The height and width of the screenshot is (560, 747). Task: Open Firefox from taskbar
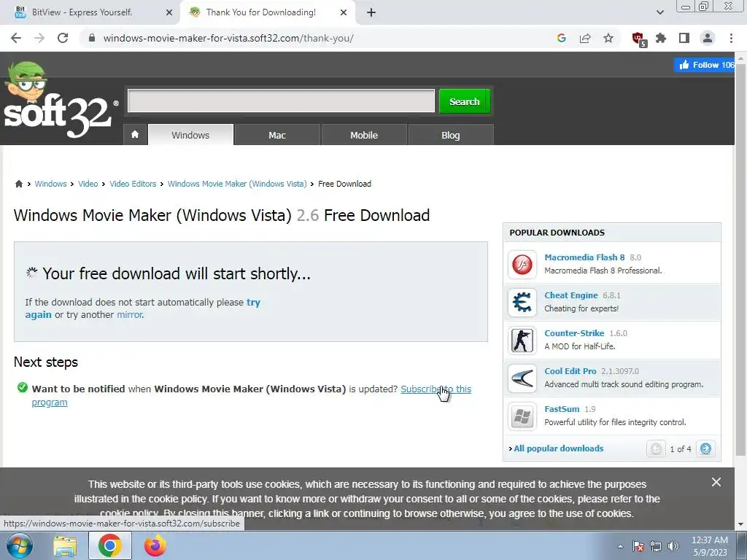[155, 545]
